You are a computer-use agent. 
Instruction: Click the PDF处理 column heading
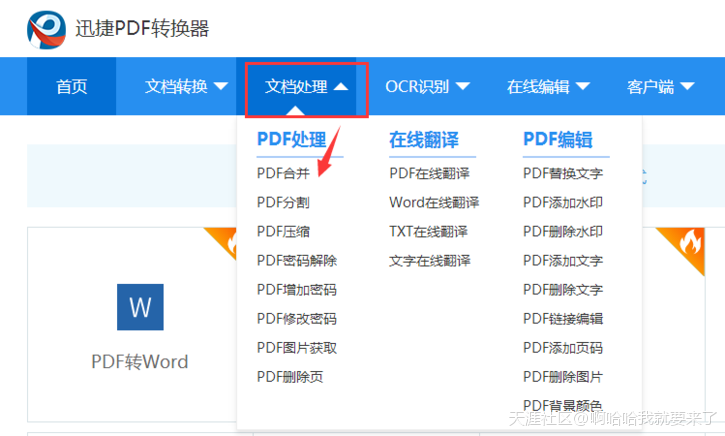292,140
